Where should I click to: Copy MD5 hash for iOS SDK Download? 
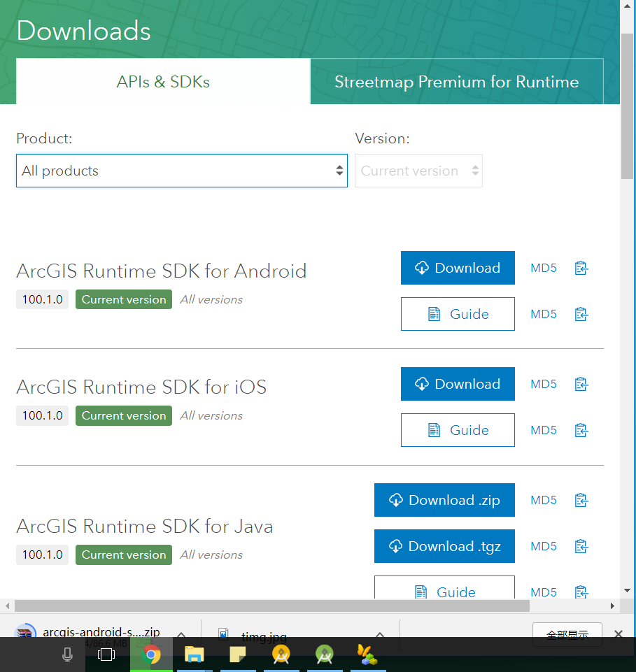click(x=581, y=383)
